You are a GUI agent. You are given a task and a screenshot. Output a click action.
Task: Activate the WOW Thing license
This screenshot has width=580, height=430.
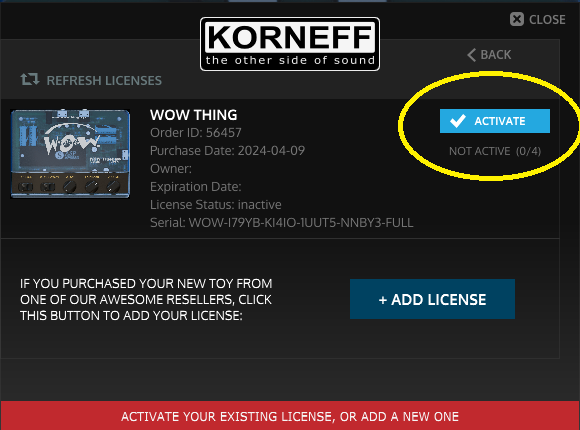point(495,121)
